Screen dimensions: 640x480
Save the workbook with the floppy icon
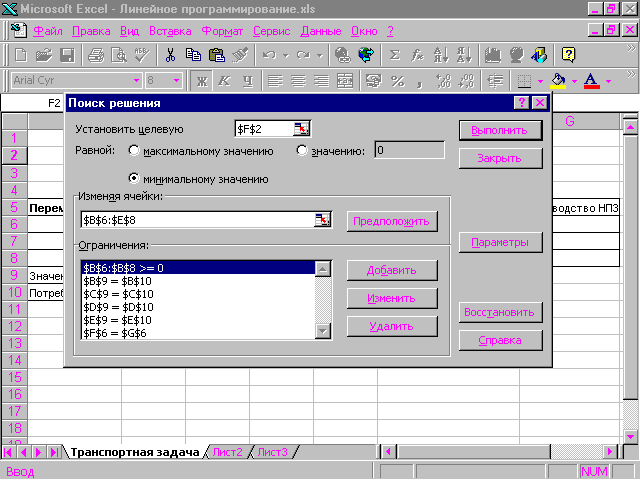coord(67,55)
